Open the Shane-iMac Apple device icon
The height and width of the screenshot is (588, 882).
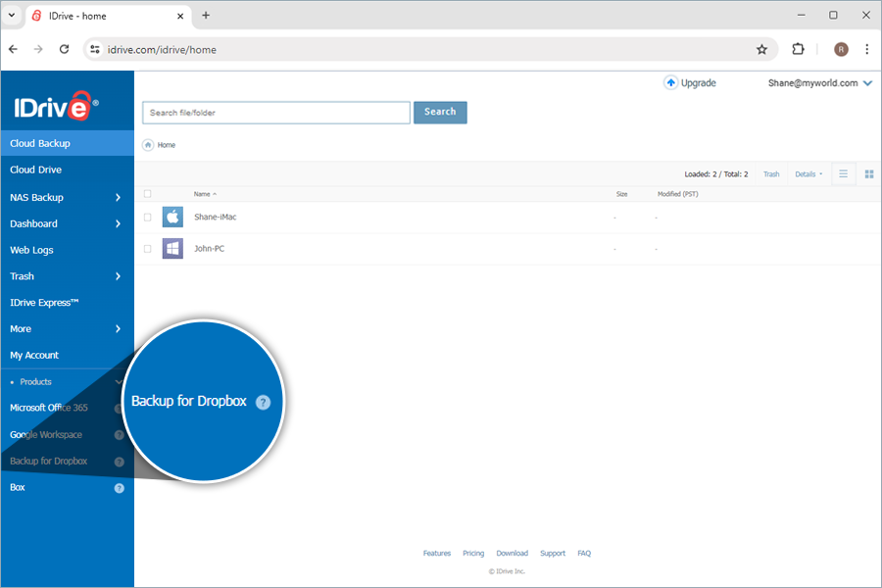pos(172,217)
